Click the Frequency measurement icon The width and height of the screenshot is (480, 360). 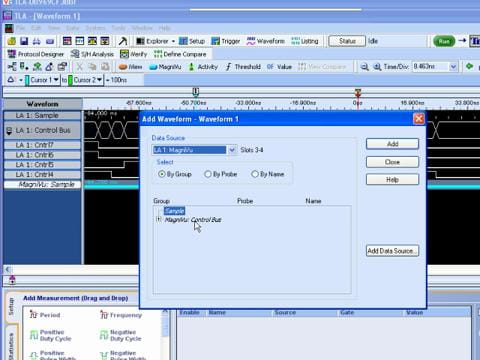click(104, 314)
